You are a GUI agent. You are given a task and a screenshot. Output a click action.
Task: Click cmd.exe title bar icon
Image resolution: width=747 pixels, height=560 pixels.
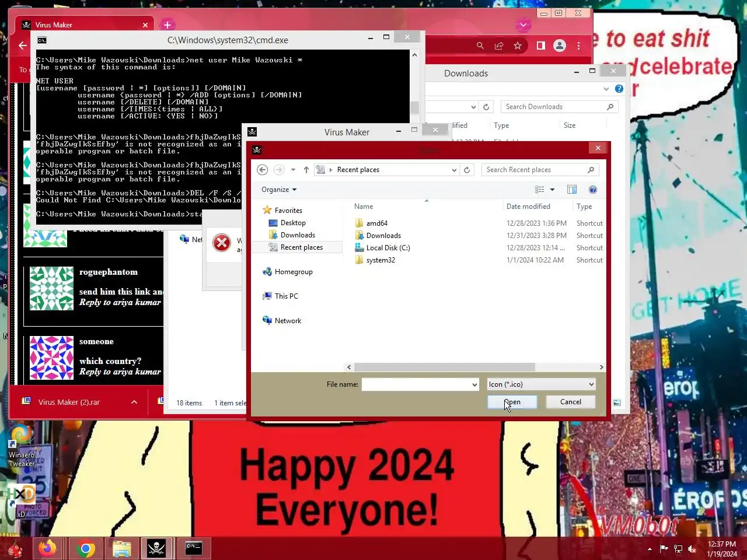point(42,40)
